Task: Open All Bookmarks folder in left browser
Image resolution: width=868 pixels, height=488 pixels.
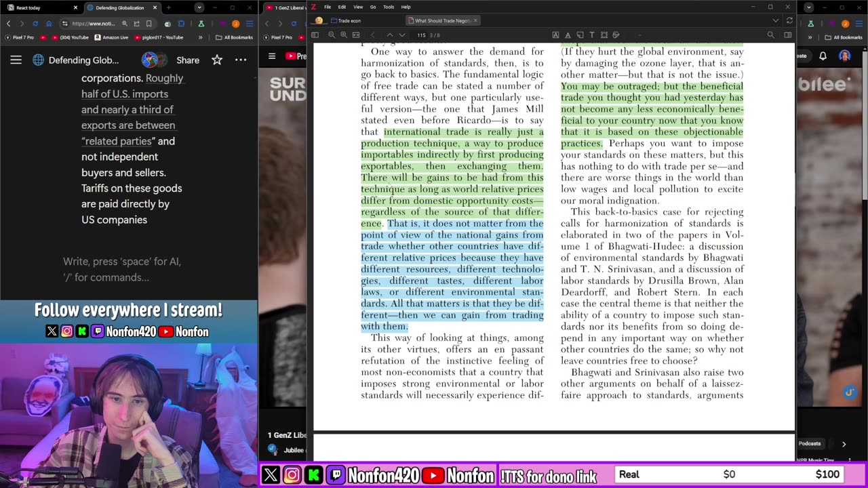Action: 235,37
